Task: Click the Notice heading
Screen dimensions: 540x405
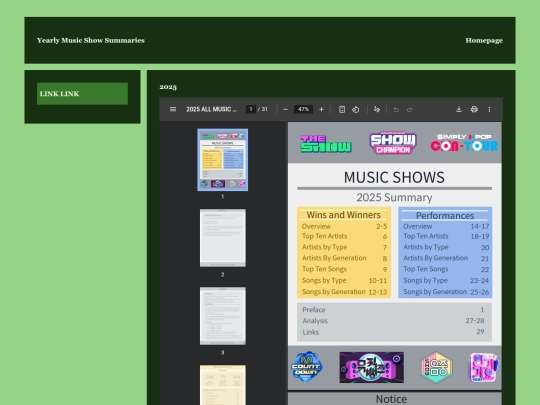Action: pyautogui.click(x=391, y=399)
